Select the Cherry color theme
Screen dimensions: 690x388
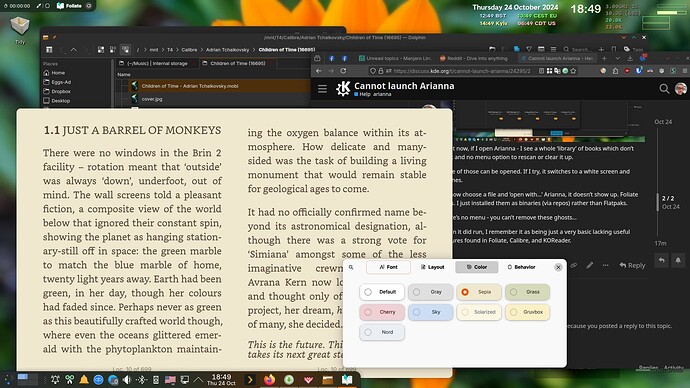tap(382, 312)
